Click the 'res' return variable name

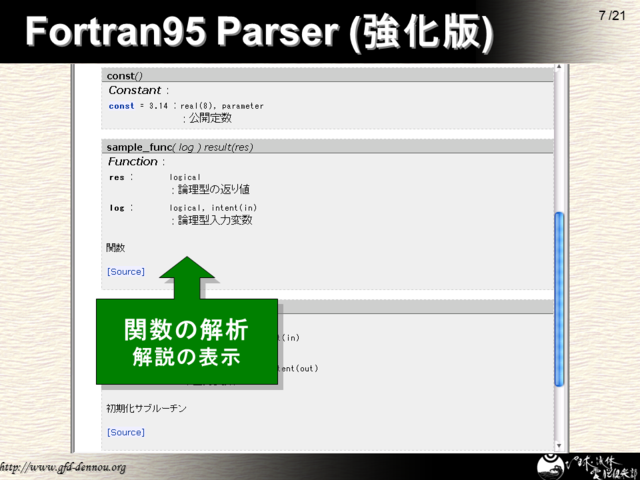pos(116,177)
